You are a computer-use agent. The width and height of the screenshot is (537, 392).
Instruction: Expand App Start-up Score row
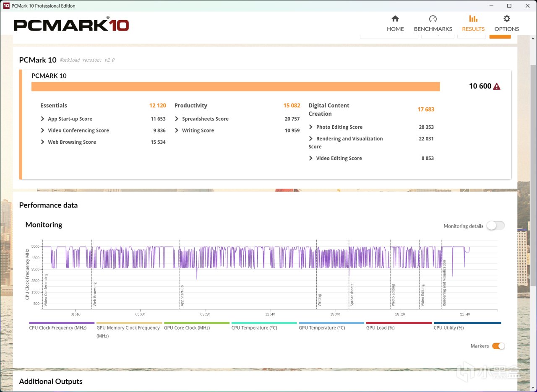click(x=66, y=119)
